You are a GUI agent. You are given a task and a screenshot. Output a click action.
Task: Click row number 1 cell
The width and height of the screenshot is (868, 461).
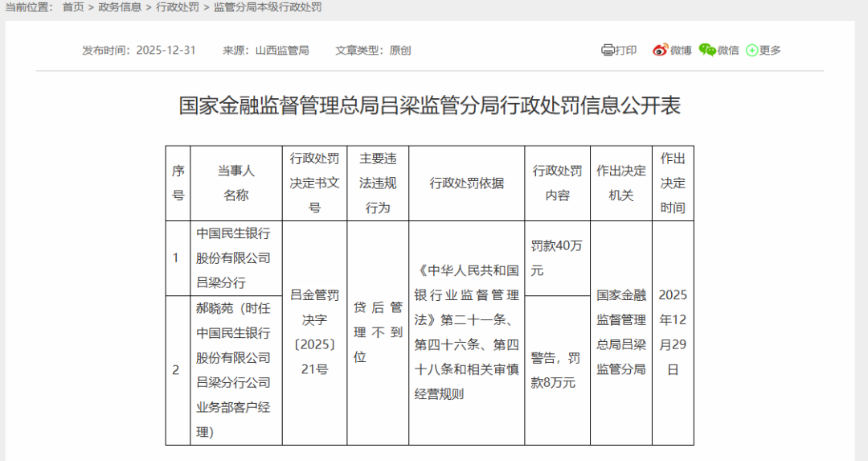pos(178,258)
